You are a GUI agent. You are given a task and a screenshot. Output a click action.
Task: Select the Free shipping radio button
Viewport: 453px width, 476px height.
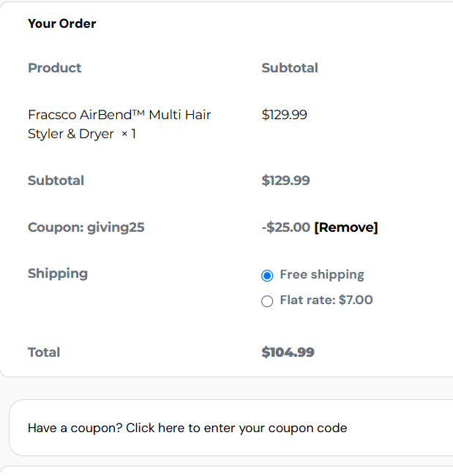pos(267,276)
